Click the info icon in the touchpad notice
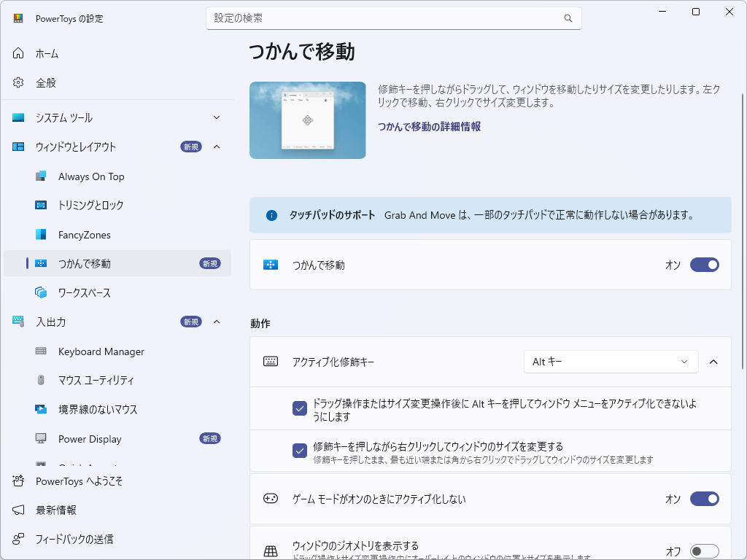 click(x=271, y=216)
